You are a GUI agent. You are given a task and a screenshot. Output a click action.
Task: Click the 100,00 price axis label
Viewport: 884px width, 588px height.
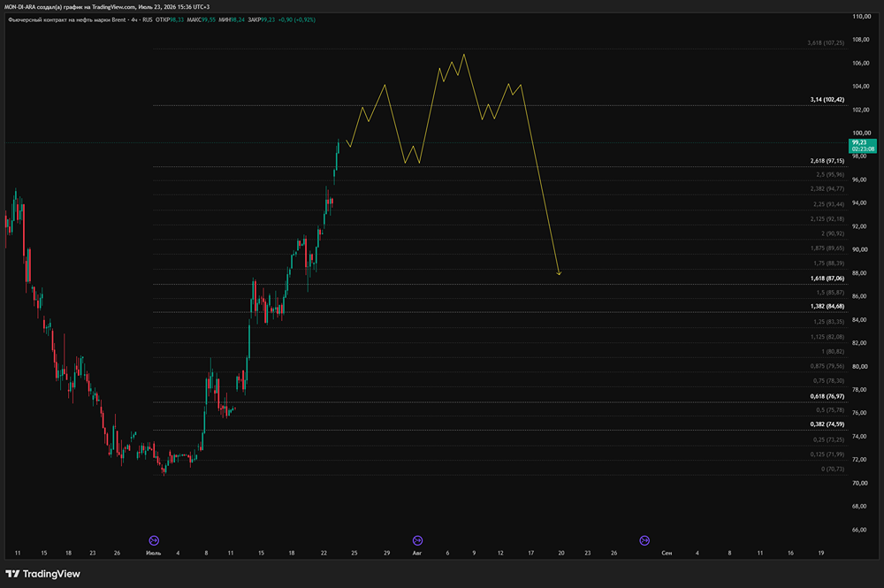pyautogui.click(x=861, y=133)
